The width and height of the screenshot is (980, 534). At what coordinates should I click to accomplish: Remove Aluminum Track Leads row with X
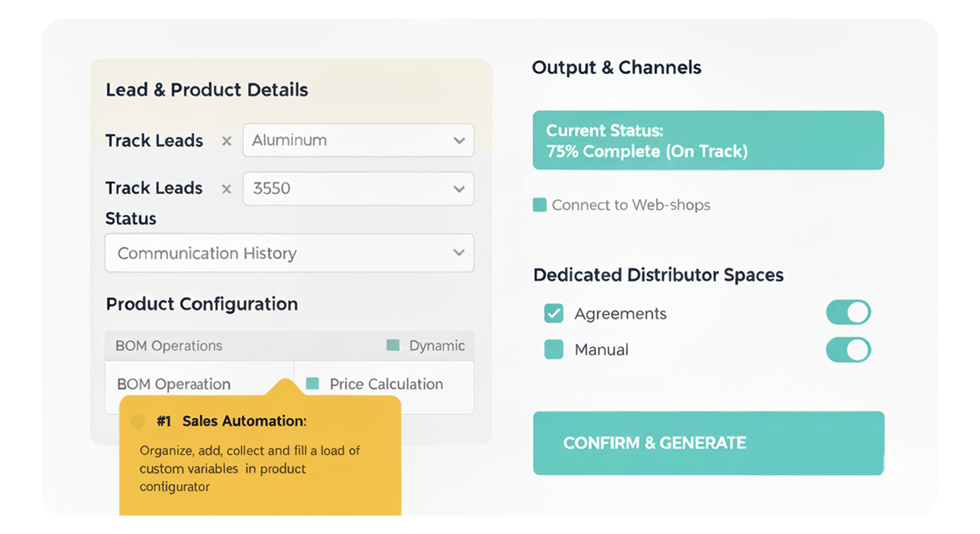[x=227, y=141]
